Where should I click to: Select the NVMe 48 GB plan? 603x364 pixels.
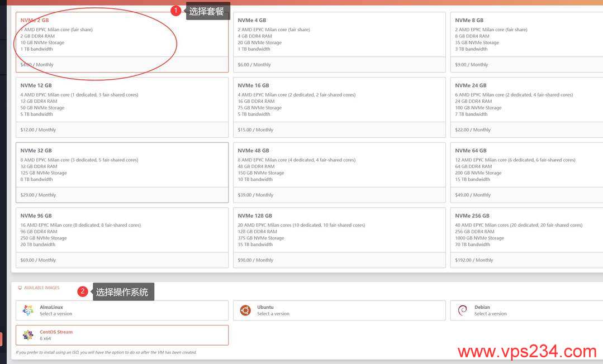(339, 173)
